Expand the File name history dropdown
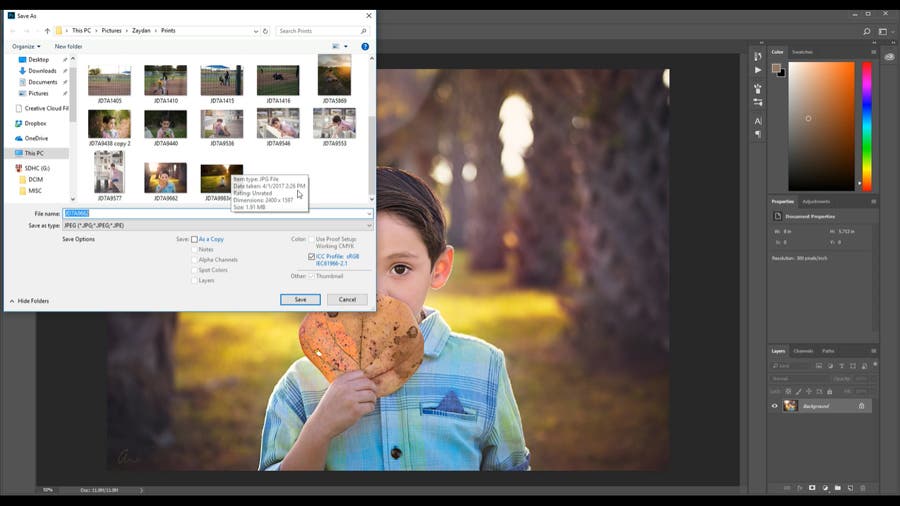Viewport: 900px width, 506px height. tap(369, 213)
